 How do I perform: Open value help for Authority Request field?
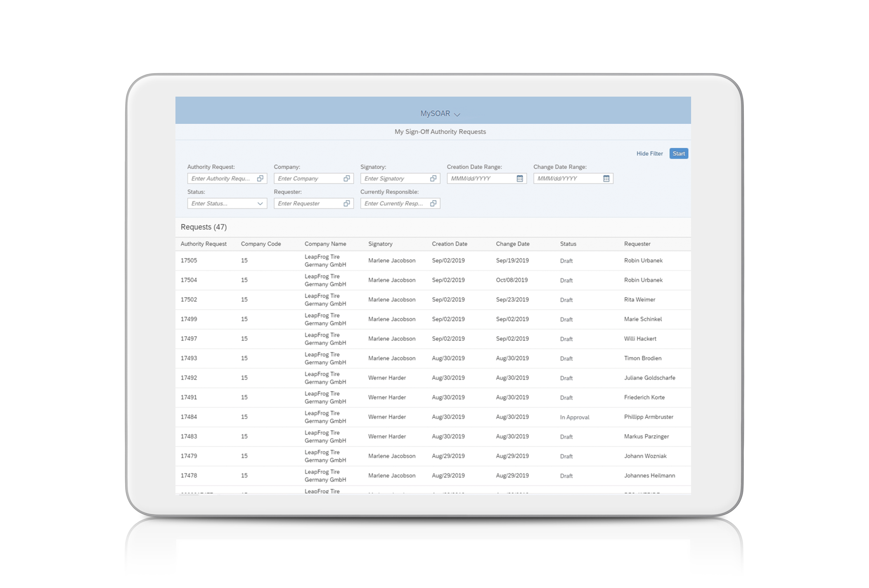pyautogui.click(x=260, y=178)
